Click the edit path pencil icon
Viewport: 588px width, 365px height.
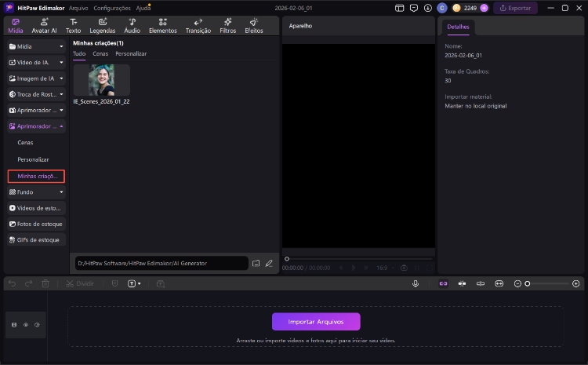pyautogui.click(x=269, y=263)
